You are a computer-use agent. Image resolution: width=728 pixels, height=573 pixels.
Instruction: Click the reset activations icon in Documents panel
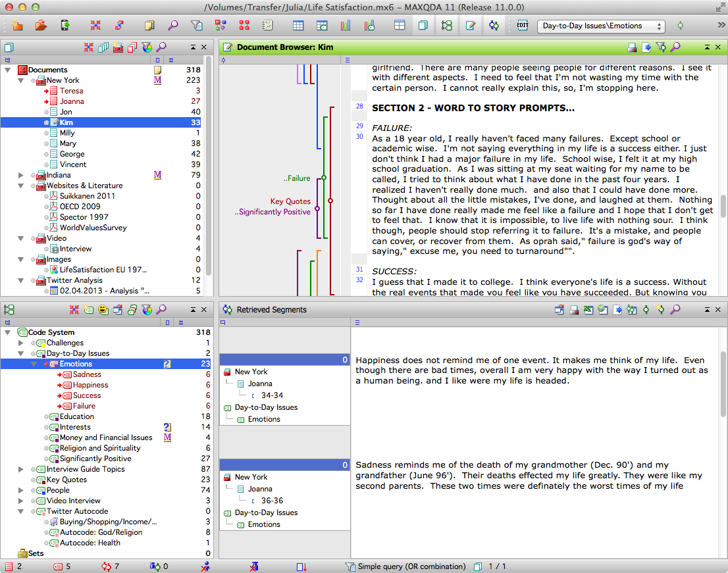coord(88,47)
